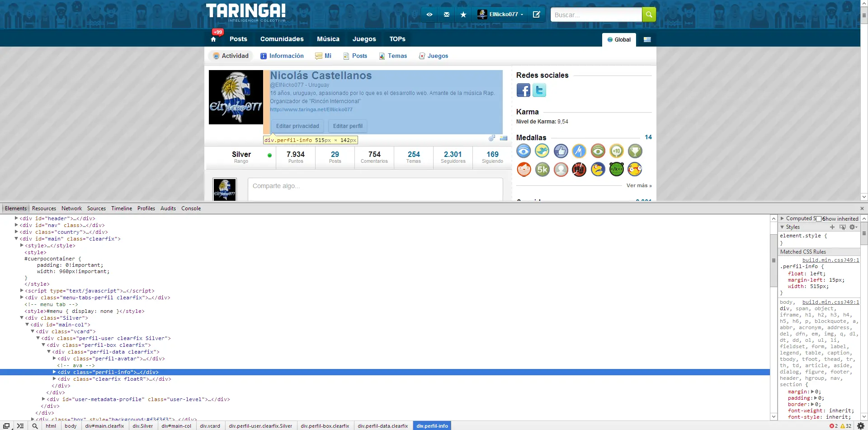The height and width of the screenshot is (430, 868).
Task: Collapse the div id="main" clearfix node
Action: [16, 239]
